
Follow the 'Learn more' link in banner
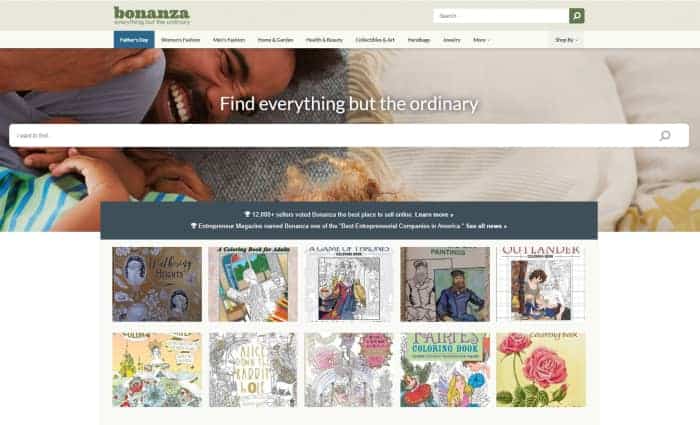(434, 214)
